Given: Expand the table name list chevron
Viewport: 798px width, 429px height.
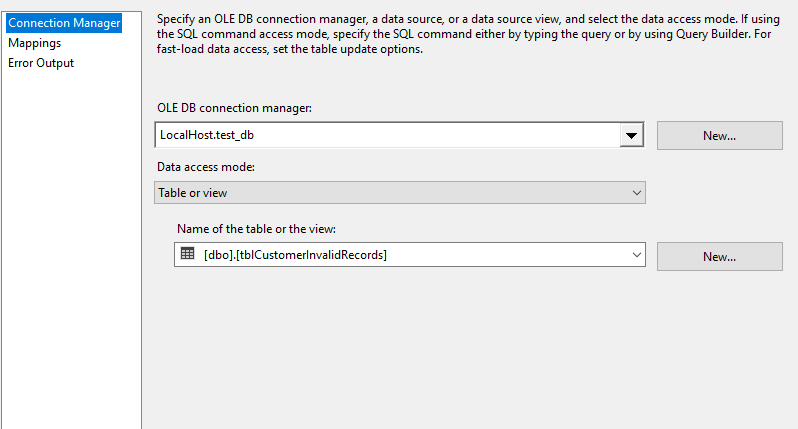Looking at the screenshot, I should click(636, 256).
